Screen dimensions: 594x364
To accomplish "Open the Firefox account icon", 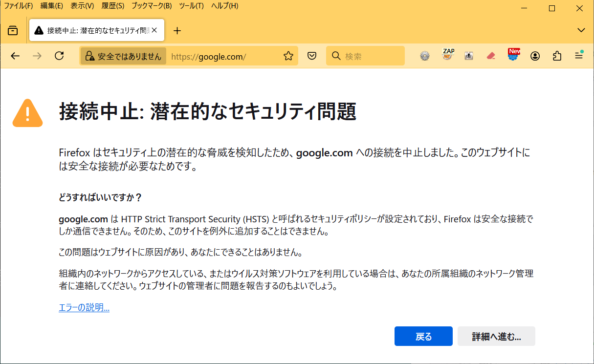I will point(535,56).
